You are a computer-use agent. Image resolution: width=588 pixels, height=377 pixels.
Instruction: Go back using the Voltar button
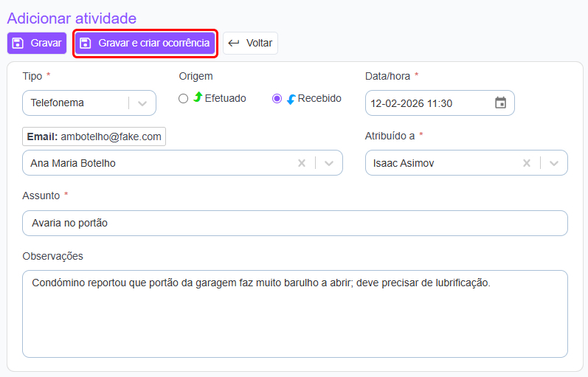click(251, 43)
